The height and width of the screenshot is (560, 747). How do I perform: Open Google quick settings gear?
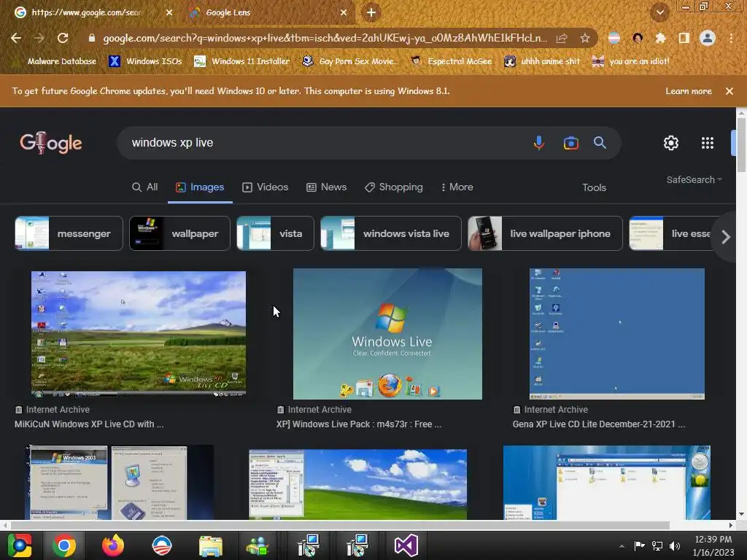(x=671, y=143)
